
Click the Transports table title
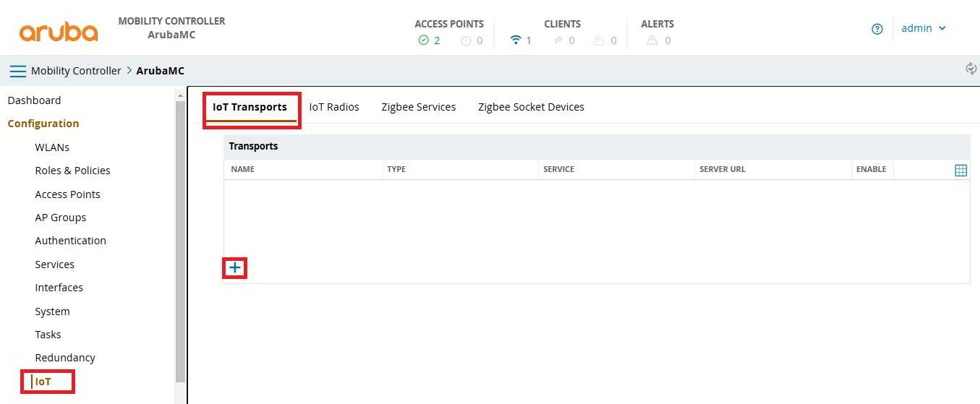253,146
